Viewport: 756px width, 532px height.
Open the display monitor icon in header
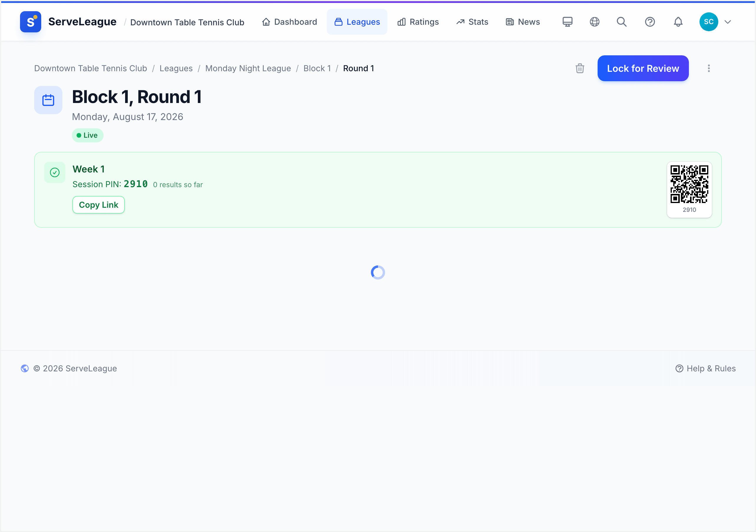(567, 22)
